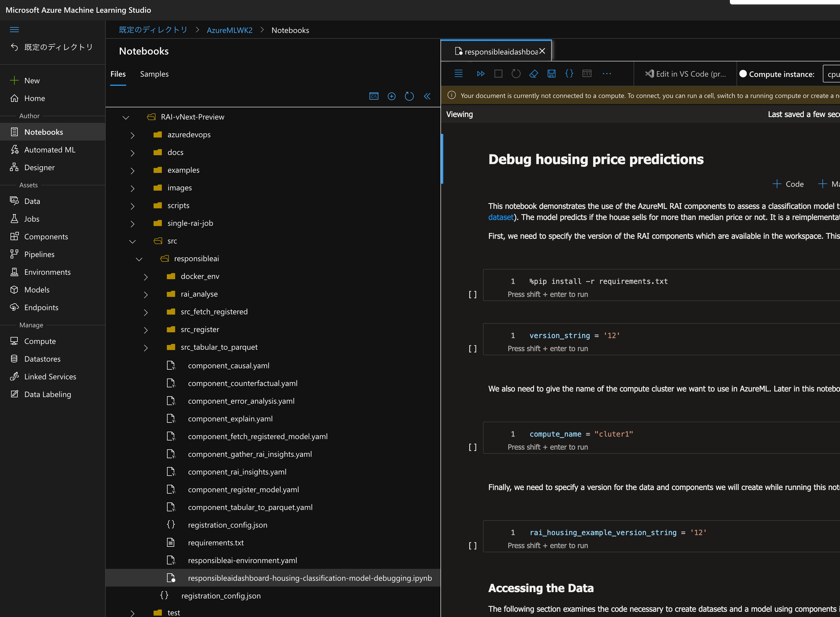This screenshot has width=840, height=617.
Task: Open Automated ML in sidebar
Action: pyautogui.click(x=49, y=150)
